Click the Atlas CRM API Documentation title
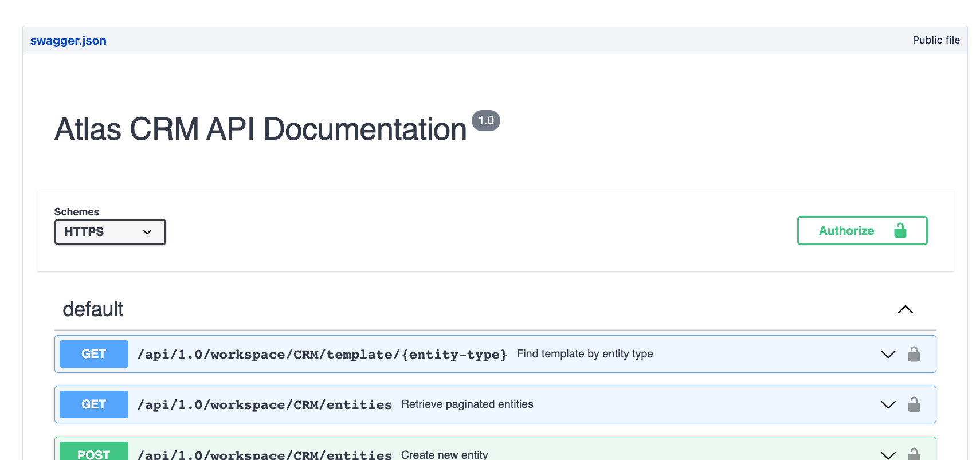The height and width of the screenshot is (460, 980). 261,129
